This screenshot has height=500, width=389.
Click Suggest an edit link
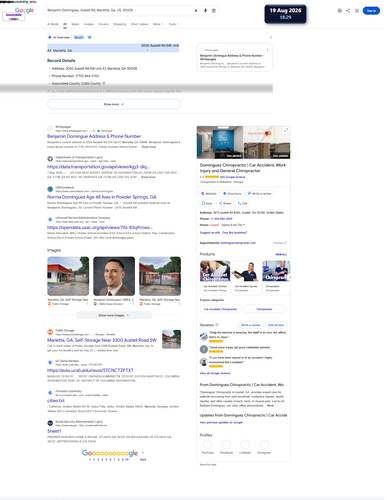click(210, 233)
